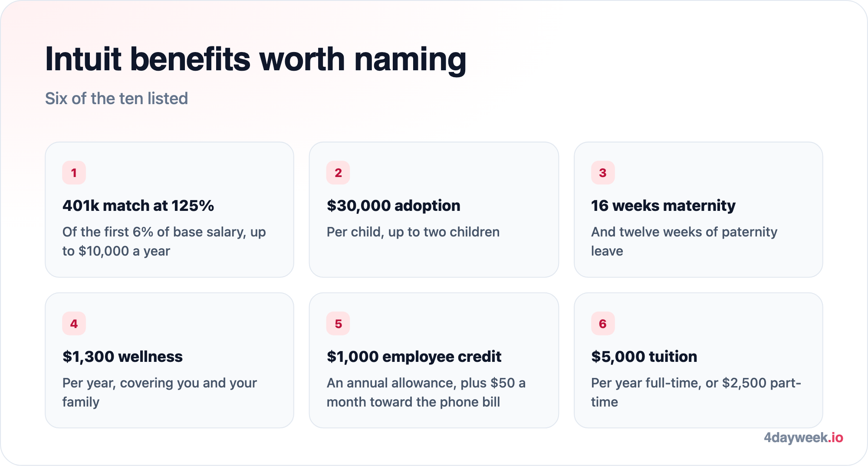Click the first 6% of base salary description

(164, 241)
